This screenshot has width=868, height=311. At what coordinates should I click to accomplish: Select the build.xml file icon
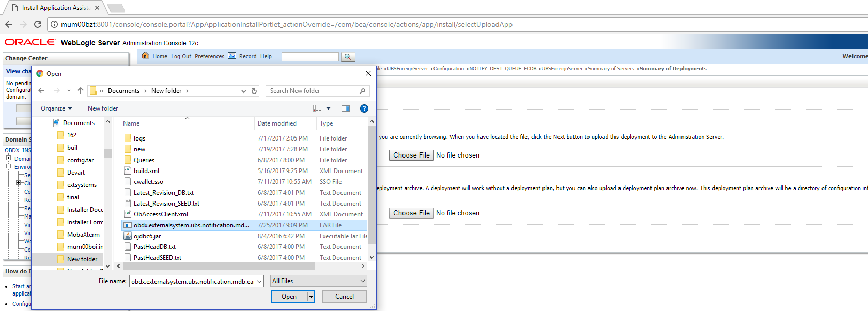tap(128, 171)
